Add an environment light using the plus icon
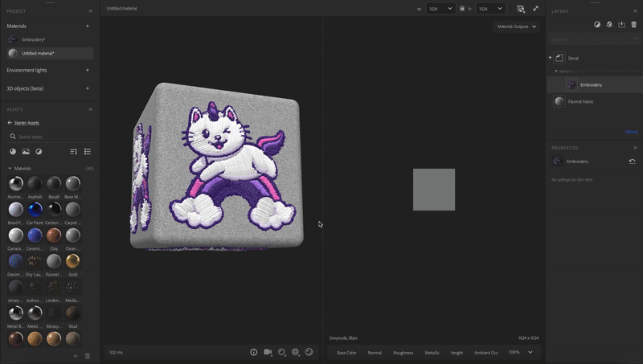The height and width of the screenshot is (364, 643). (88, 70)
